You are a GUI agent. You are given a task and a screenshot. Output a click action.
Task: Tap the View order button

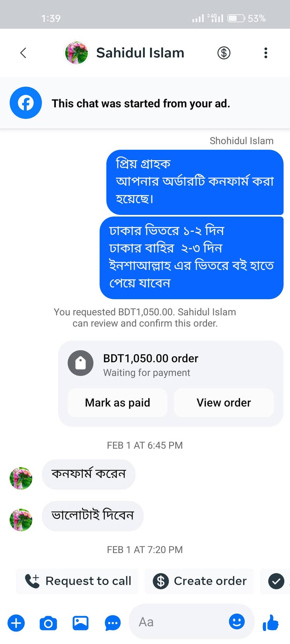(x=224, y=402)
